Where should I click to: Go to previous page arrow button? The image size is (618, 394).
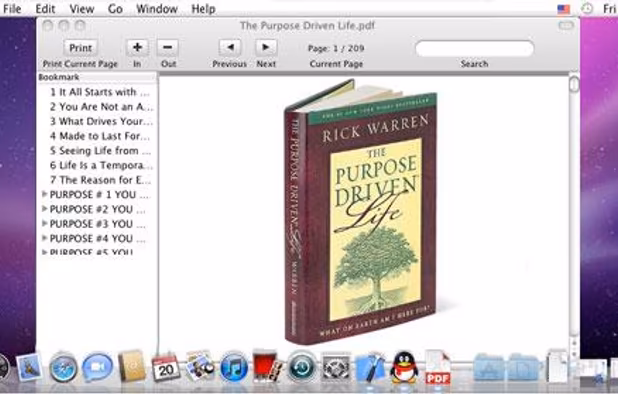pos(230,48)
